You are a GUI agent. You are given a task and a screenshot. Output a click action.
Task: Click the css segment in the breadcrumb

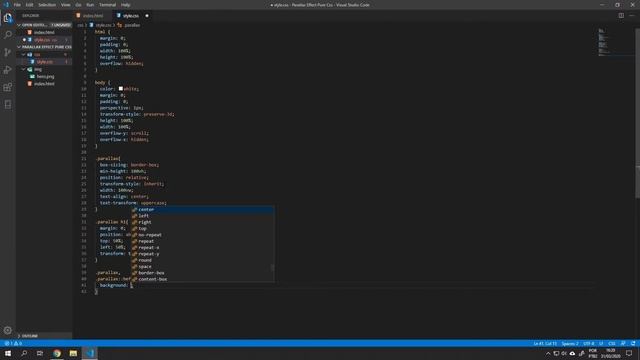point(80,25)
